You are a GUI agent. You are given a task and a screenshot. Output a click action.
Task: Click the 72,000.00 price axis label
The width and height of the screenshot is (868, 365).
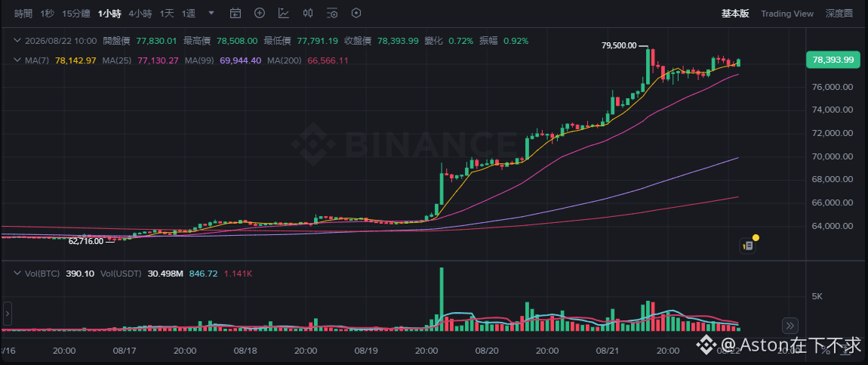click(x=832, y=133)
